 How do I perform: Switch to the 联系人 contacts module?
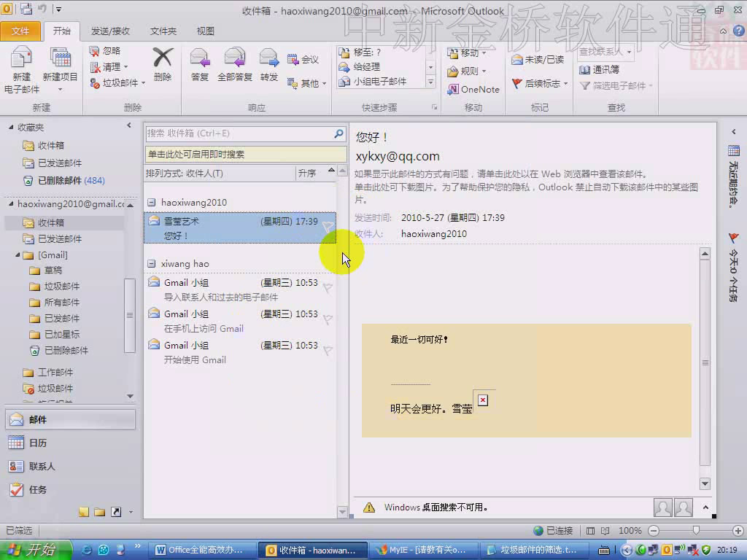pyautogui.click(x=71, y=466)
